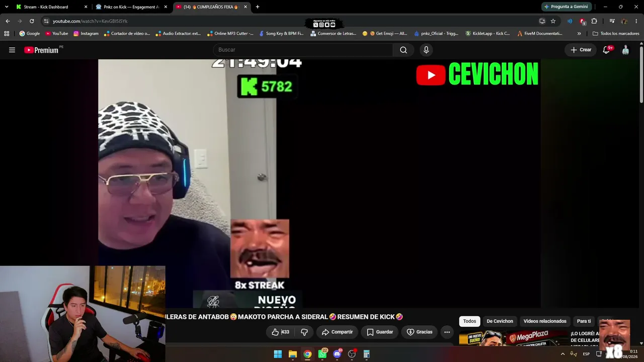Click the YouTube search magnifier button
Screen dimensions: 644x362
pos(404,50)
